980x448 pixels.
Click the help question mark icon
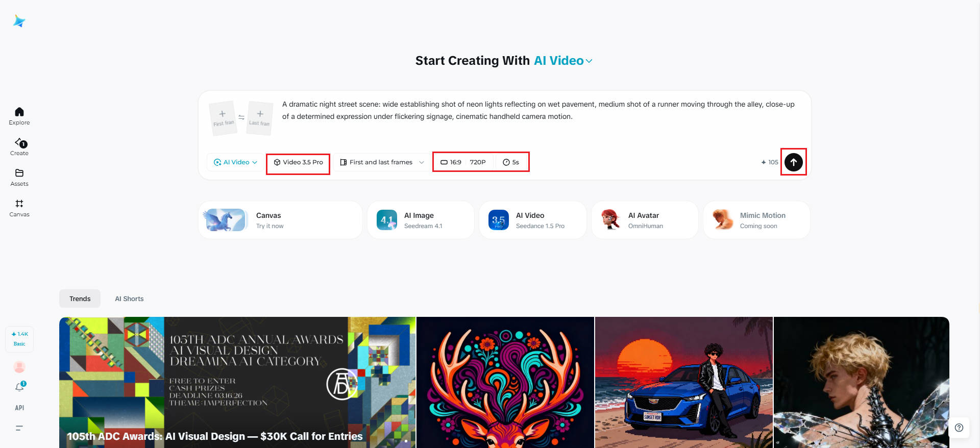tap(959, 428)
